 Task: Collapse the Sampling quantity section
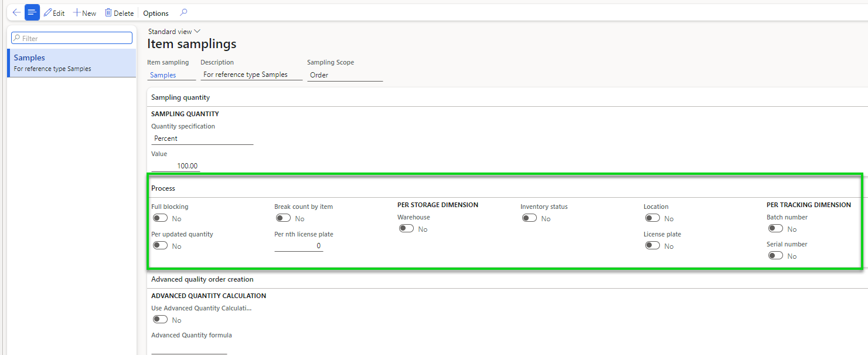pos(507,97)
